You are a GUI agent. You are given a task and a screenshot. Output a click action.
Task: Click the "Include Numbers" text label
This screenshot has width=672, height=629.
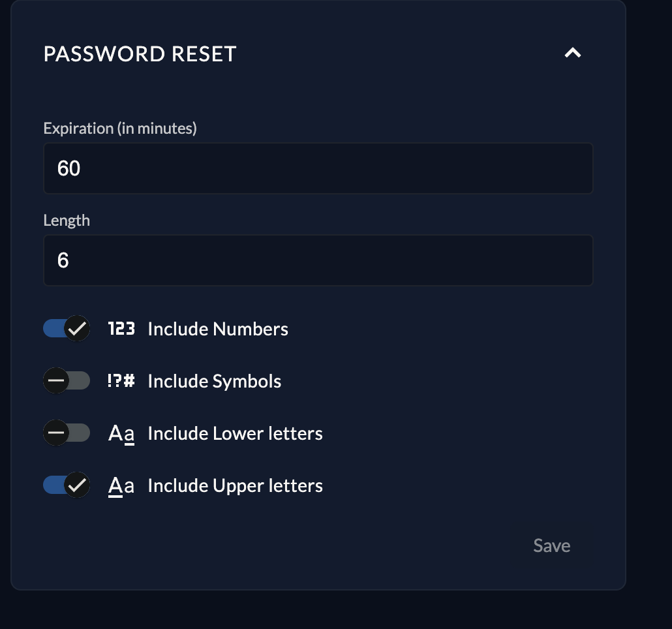(x=218, y=329)
